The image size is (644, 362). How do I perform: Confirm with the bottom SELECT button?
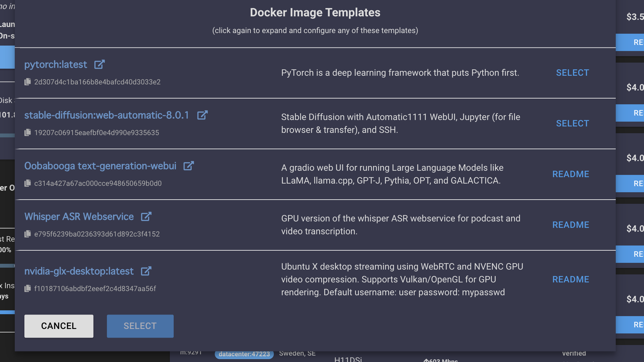(x=140, y=326)
